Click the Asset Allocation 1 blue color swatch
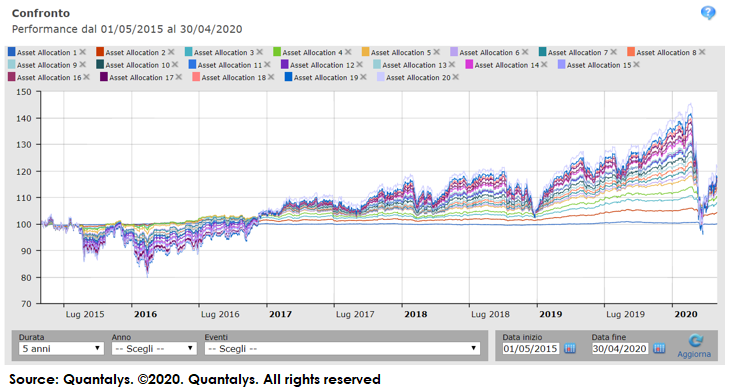 [12, 52]
